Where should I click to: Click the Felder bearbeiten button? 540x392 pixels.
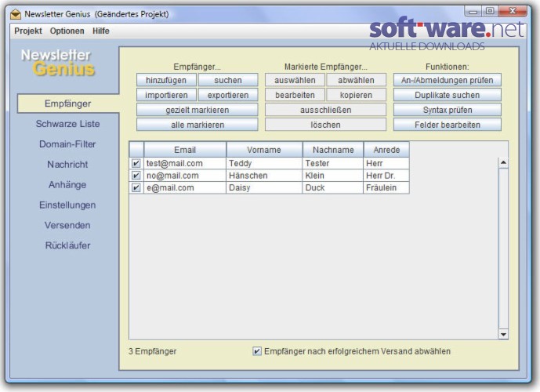[x=447, y=125]
